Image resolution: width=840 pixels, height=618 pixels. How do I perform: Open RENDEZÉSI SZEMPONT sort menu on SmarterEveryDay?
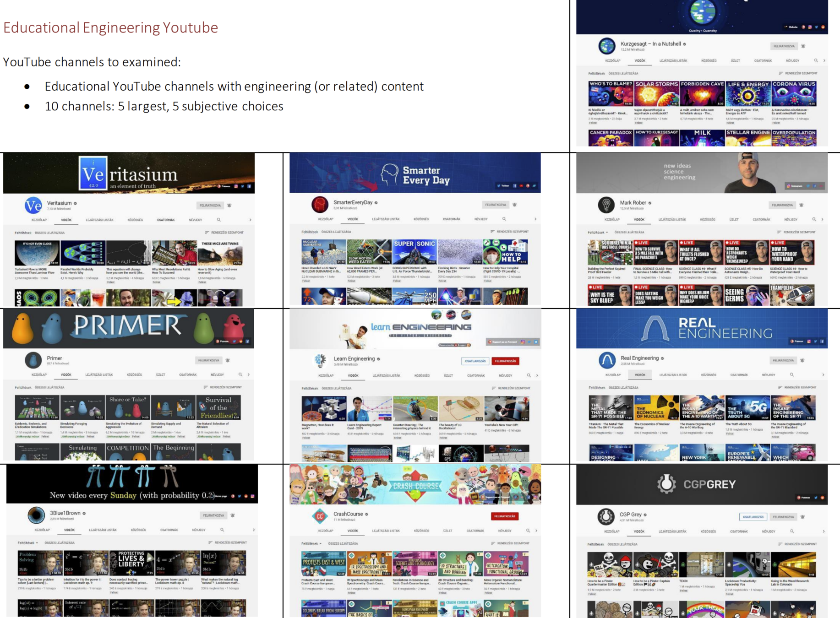point(509,232)
